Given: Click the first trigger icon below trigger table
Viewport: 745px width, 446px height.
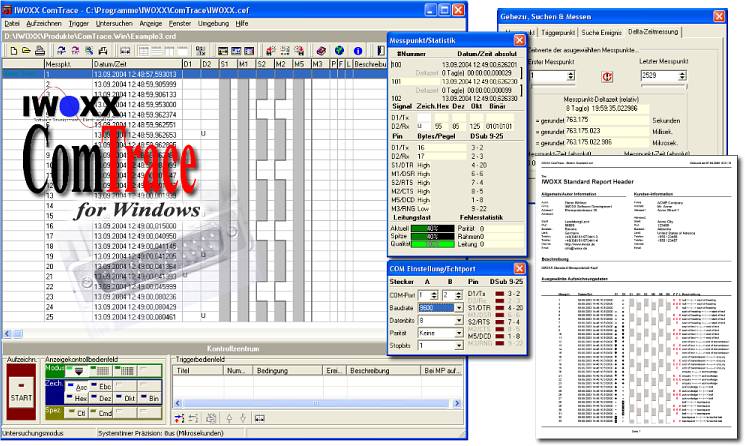Looking at the screenshot, I should tap(179, 418).
